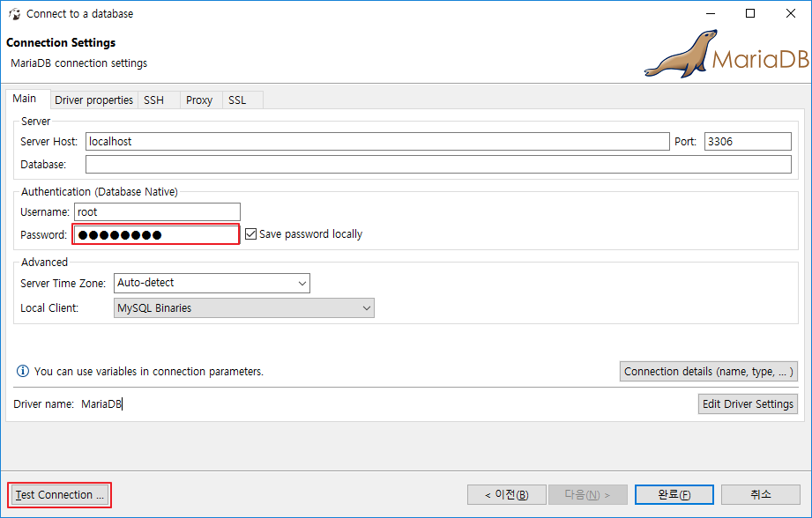Close the Connect to a database dialog
This screenshot has width=812, height=518.
click(790, 13)
